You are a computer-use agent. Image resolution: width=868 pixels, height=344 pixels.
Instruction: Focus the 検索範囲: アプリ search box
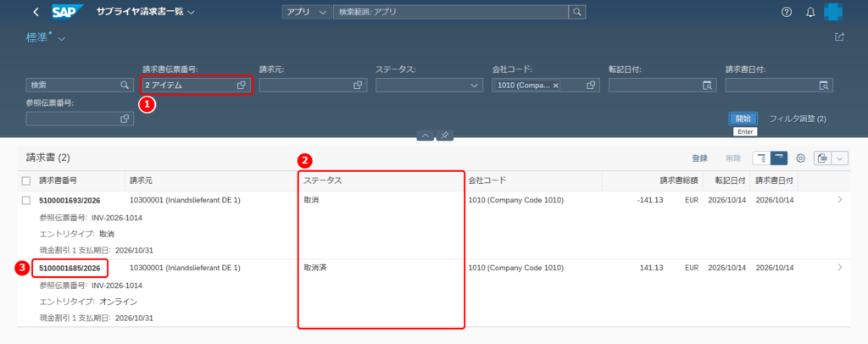[x=451, y=12]
